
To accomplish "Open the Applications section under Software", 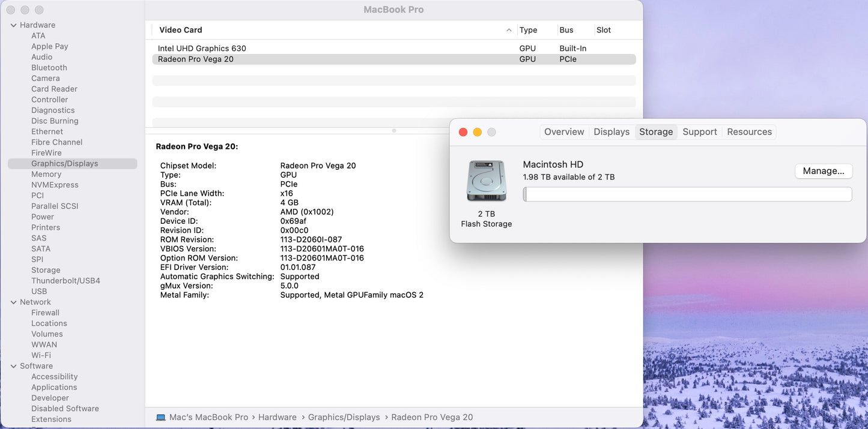I will pos(54,387).
